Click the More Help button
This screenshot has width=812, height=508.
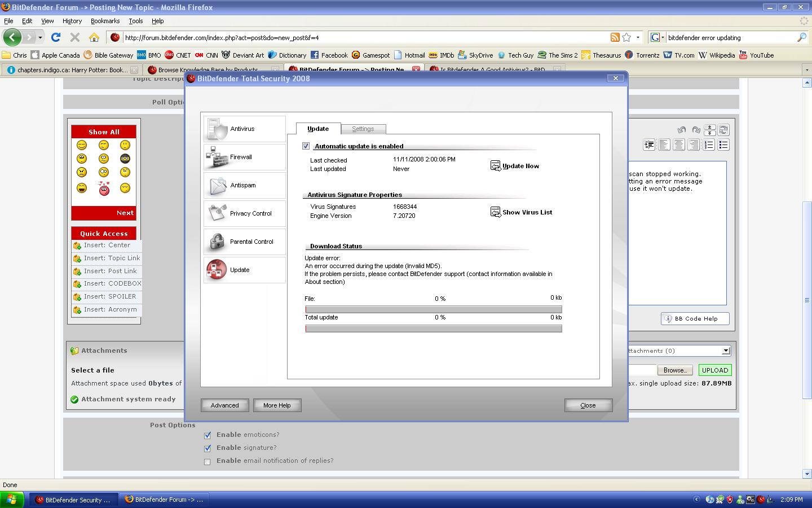277,405
